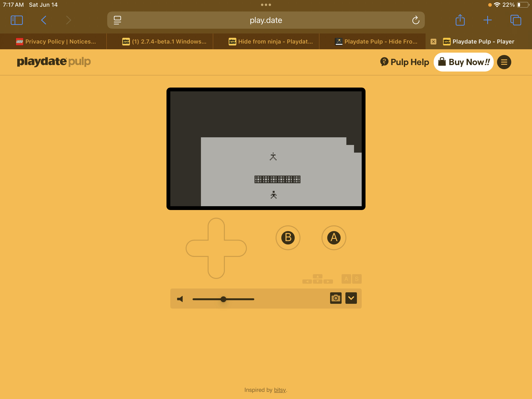Go back to the previous page
This screenshot has height=399, width=532.
point(44,20)
